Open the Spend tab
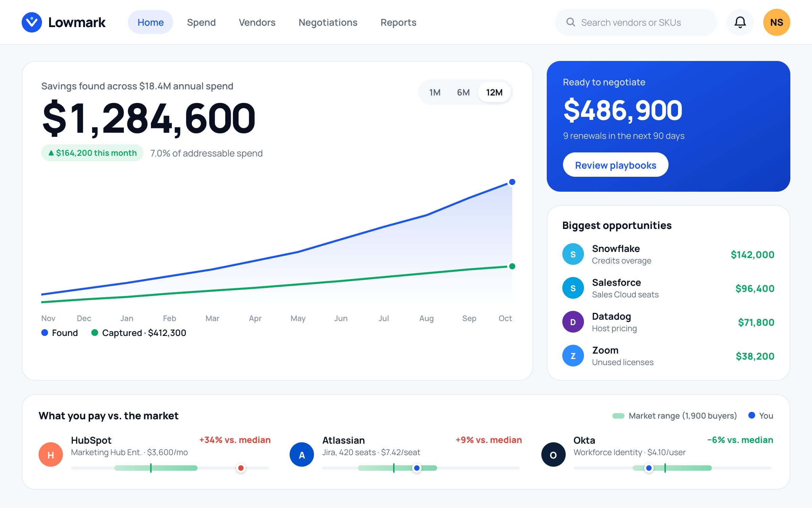The height and width of the screenshot is (508, 812). (x=201, y=22)
